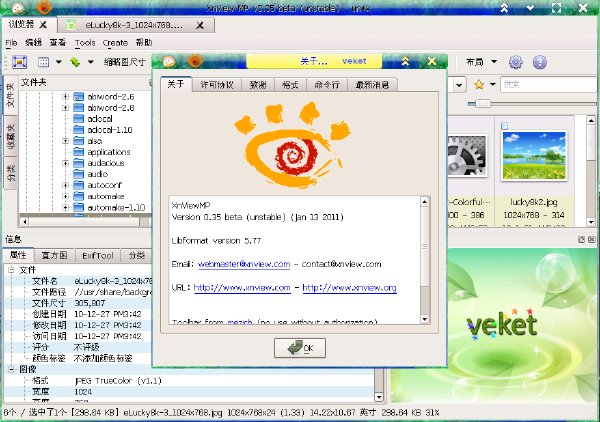Select the adocal-1.10 folder
The image size is (600, 422).
coord(110,130)
